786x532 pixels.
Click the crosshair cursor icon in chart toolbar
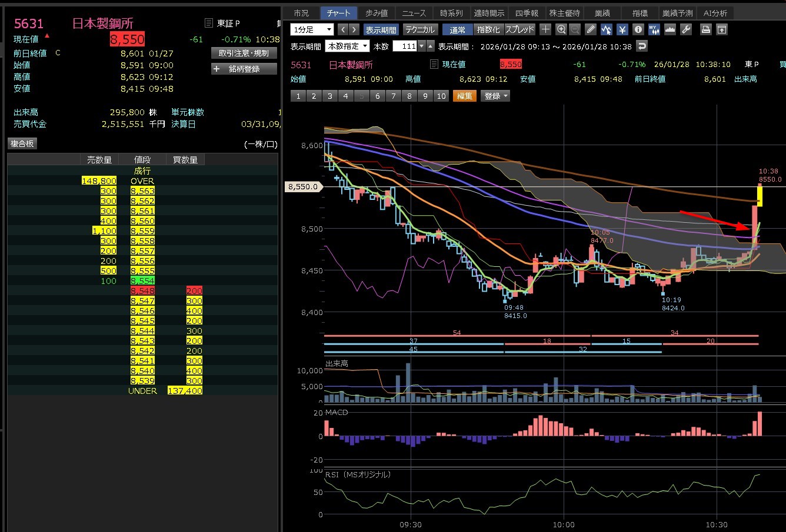(x=545, y=29)
